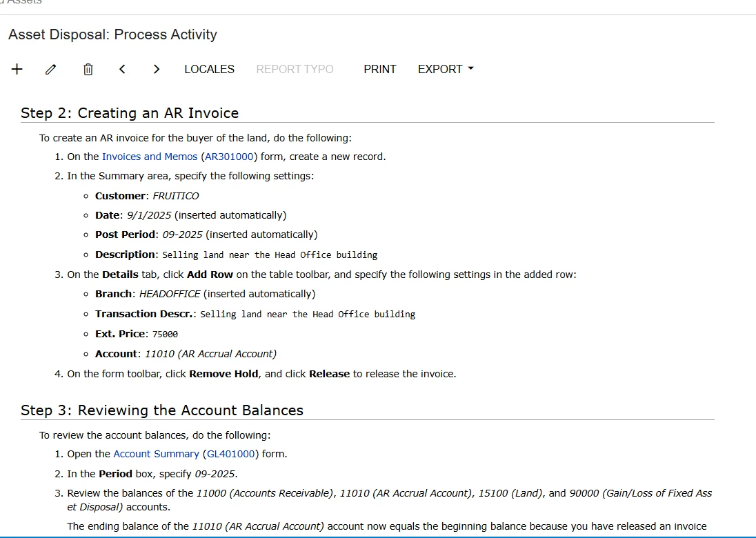Edit the article using pencil icon
This screenshot has height=538, width=756.
pyautogui.click(x=50, y=70)
